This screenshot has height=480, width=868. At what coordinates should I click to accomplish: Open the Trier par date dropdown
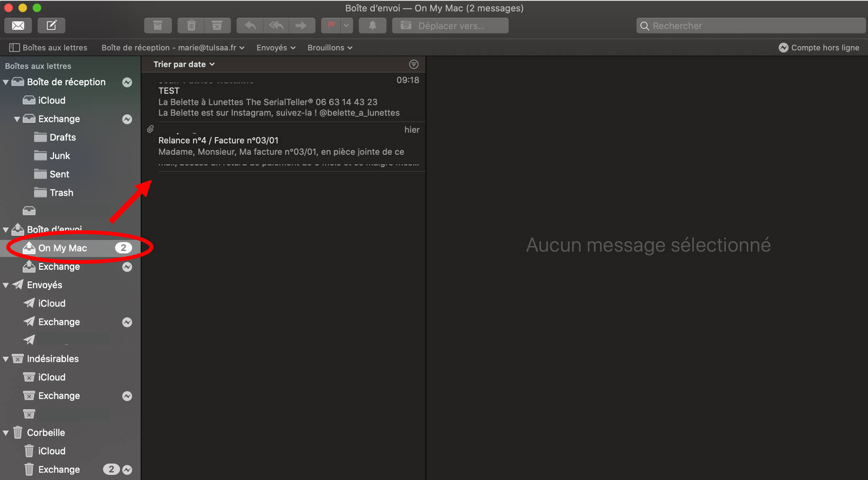[184, 64]
